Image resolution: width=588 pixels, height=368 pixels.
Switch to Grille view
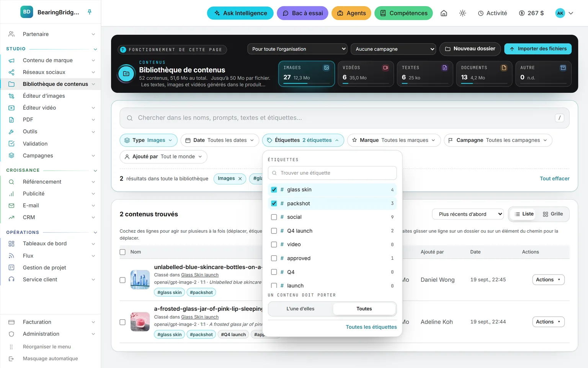pyautogui.click(x=553, y=214)
